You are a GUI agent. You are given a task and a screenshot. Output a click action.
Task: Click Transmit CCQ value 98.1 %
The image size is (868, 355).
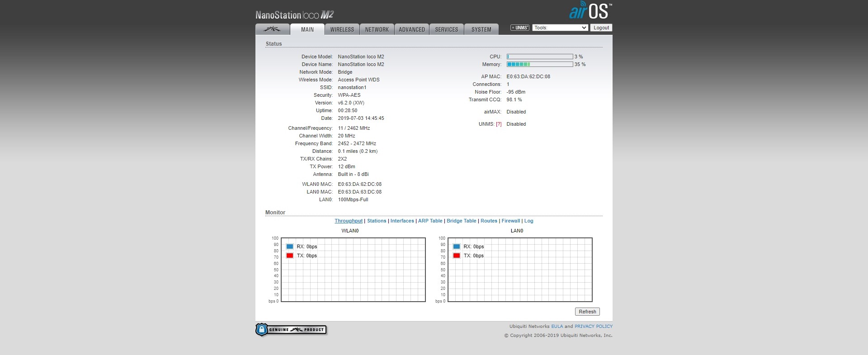click(514, 99)
